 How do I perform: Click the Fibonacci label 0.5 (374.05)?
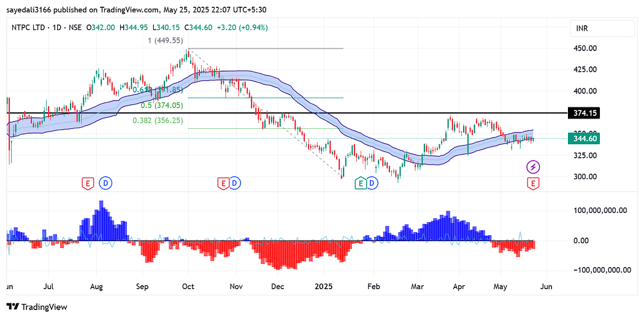point(162,105)
